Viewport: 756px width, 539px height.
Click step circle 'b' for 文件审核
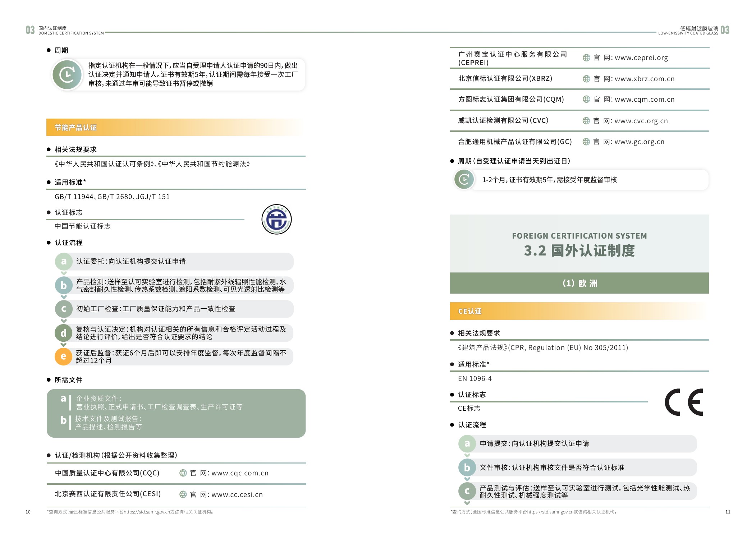467,467
